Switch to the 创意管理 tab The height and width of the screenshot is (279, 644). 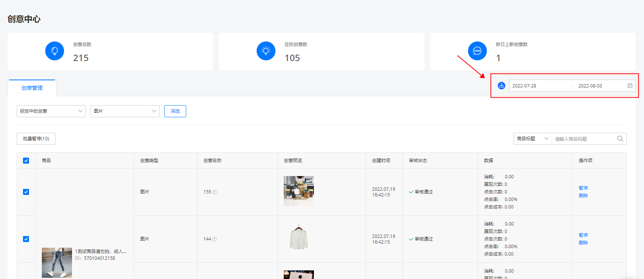tap(32, 88)
